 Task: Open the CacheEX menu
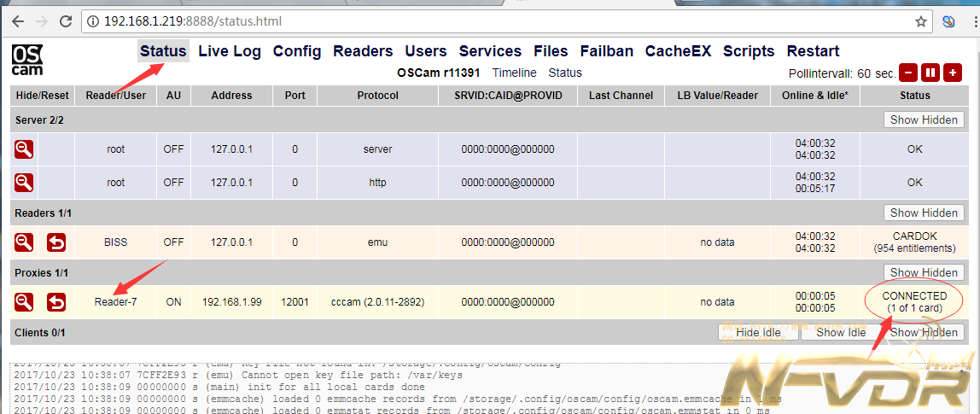point(678,51)
